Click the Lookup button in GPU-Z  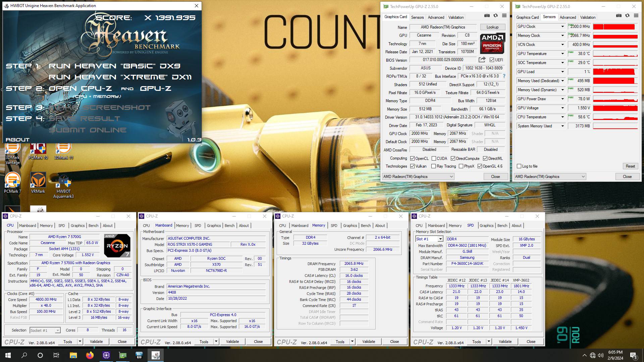click(492, 27)
